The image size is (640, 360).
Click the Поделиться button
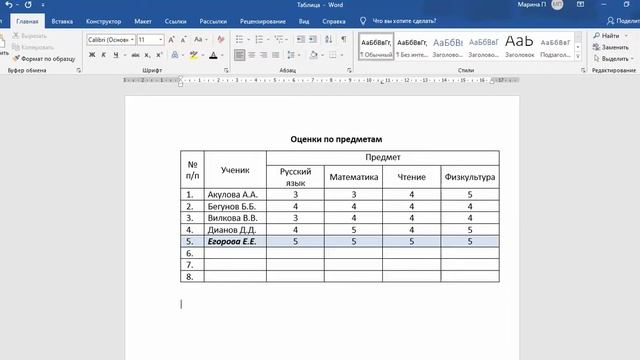click(623, 21)
